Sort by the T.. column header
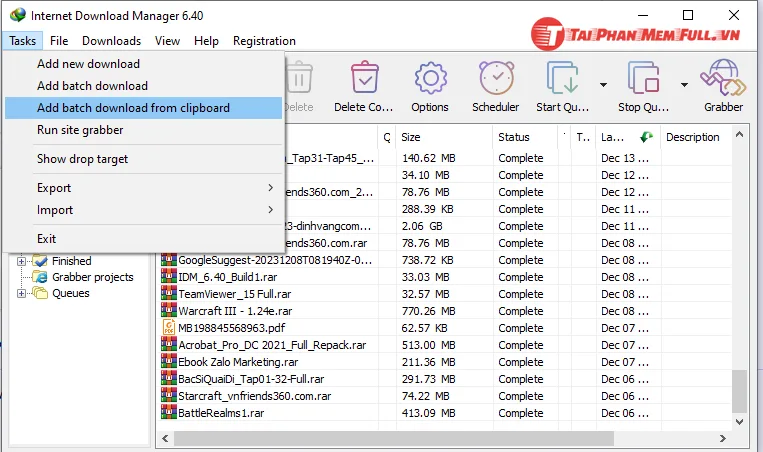The height and width of the screenshot is (452, 763). click(x=583, y=137)
